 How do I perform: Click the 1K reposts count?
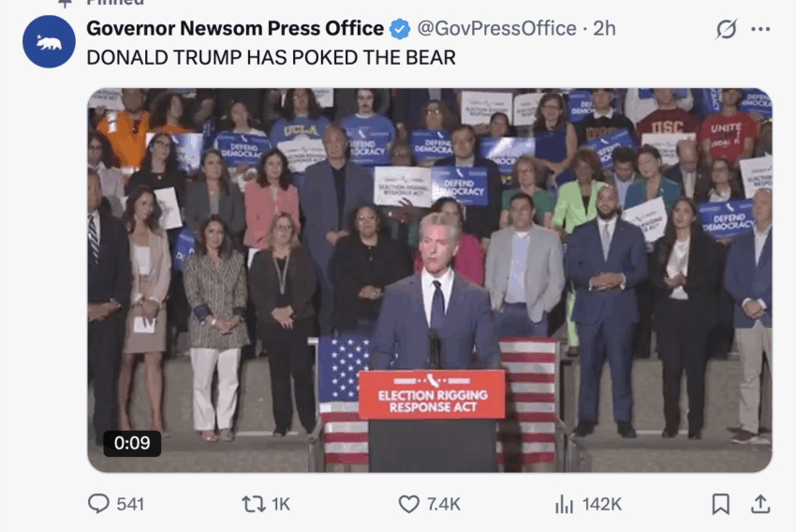point(281,504)
